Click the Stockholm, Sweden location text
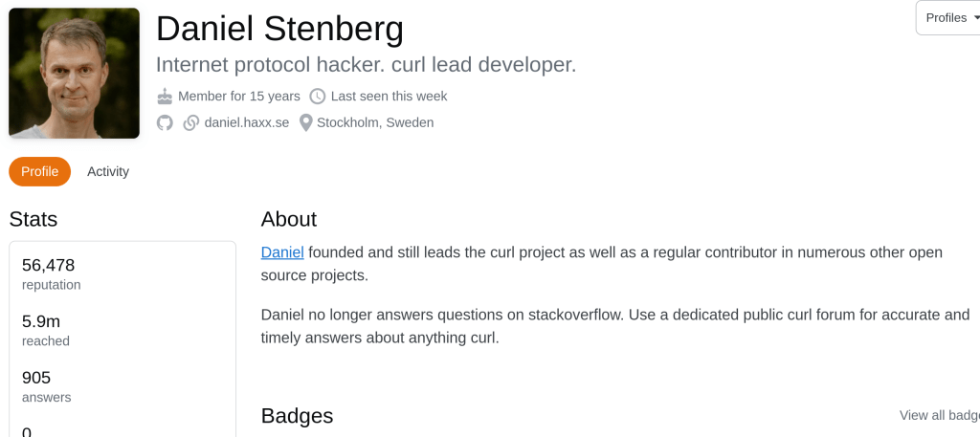This screenshot has height=437, width=980. click(375, 122)
